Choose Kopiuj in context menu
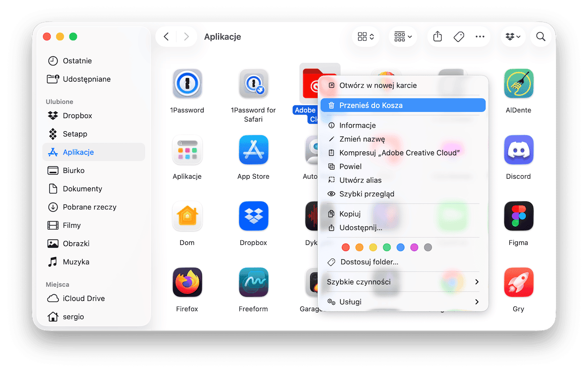 pos(403,214)
